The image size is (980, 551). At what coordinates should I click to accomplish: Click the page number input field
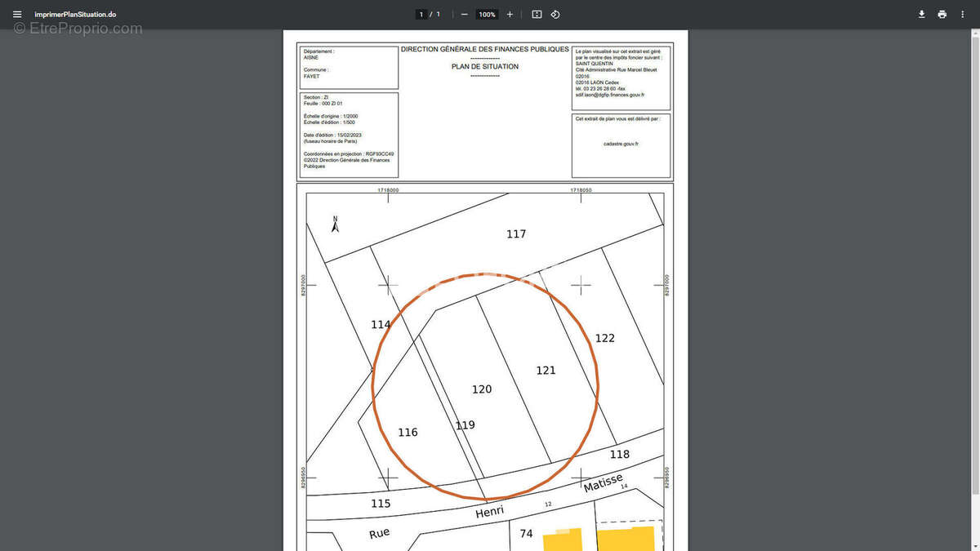click(421, 15)
